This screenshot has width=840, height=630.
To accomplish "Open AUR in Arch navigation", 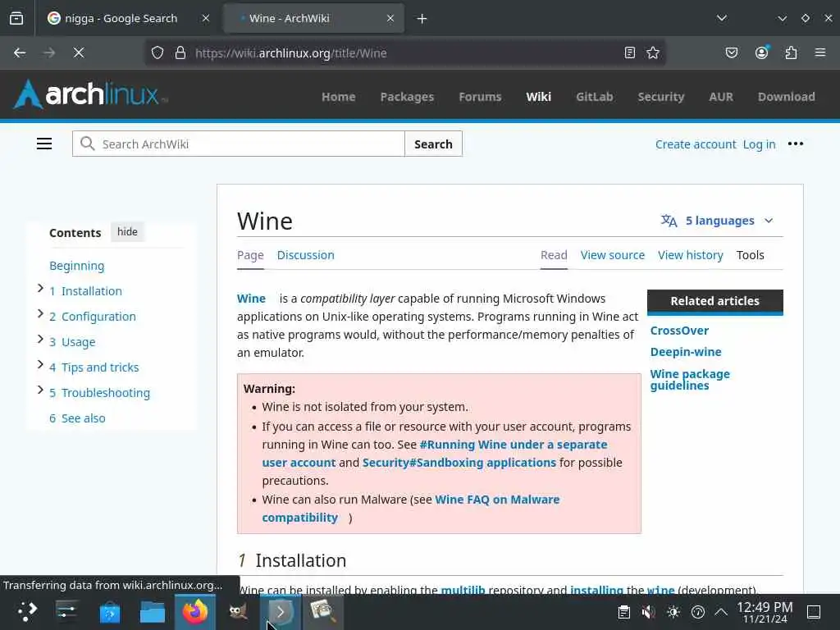I will (x=721, y=97).
